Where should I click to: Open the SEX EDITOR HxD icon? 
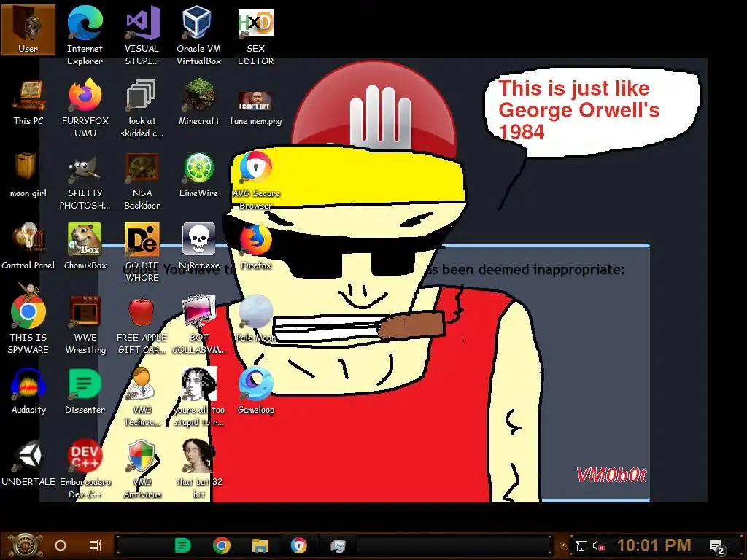pos(256,36)
